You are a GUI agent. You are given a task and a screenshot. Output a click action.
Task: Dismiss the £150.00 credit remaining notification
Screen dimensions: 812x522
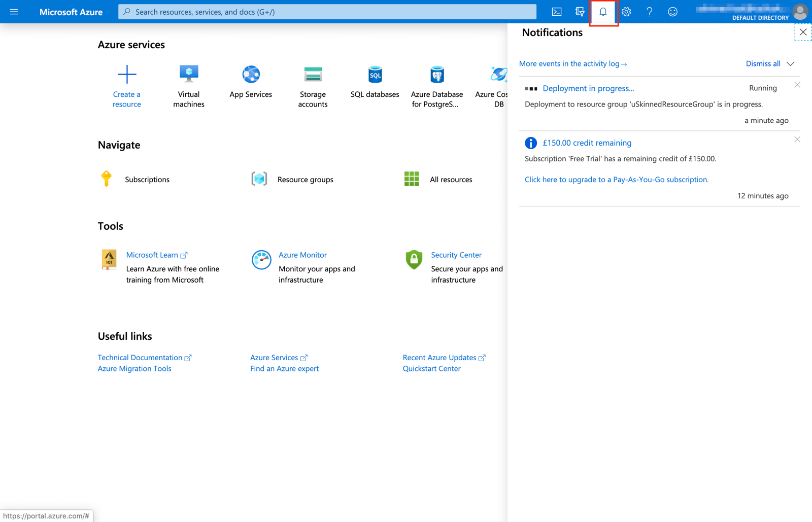[x=797, y=140]
